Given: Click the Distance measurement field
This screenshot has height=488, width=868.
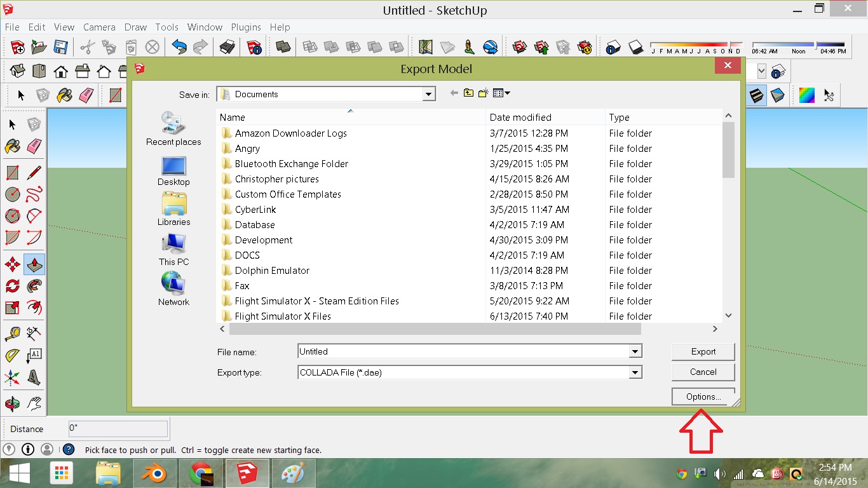Looking at the screenshot, I should [x=118, y=429].
